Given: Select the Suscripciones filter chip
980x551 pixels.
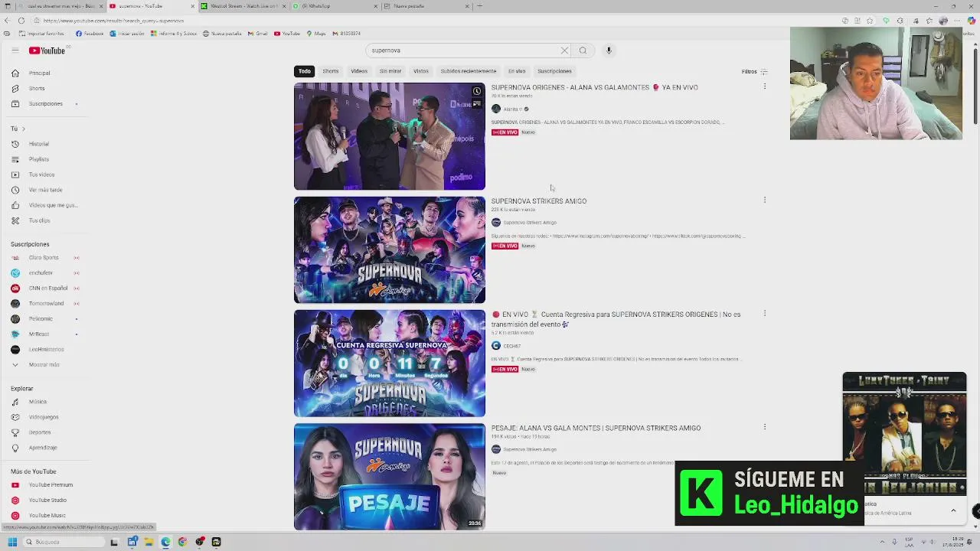Looking at the screenshot, I should click(x=554, y=71).
